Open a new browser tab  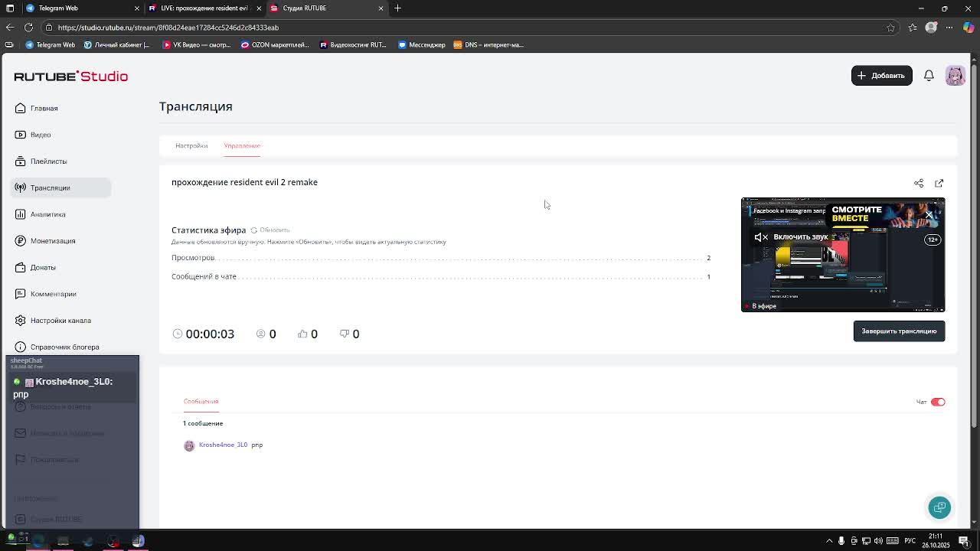point(397,8)
